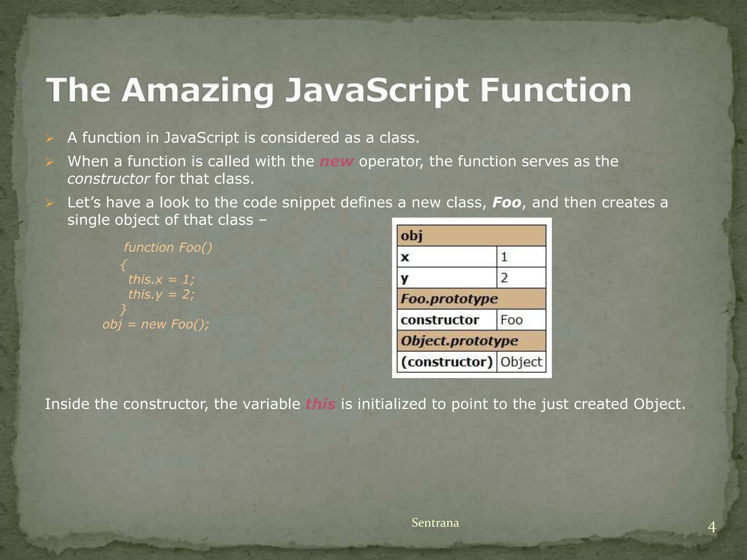Click the 'obj' header row in the table
The height and width of the screenshot is (560, 747).
(471, 236)
